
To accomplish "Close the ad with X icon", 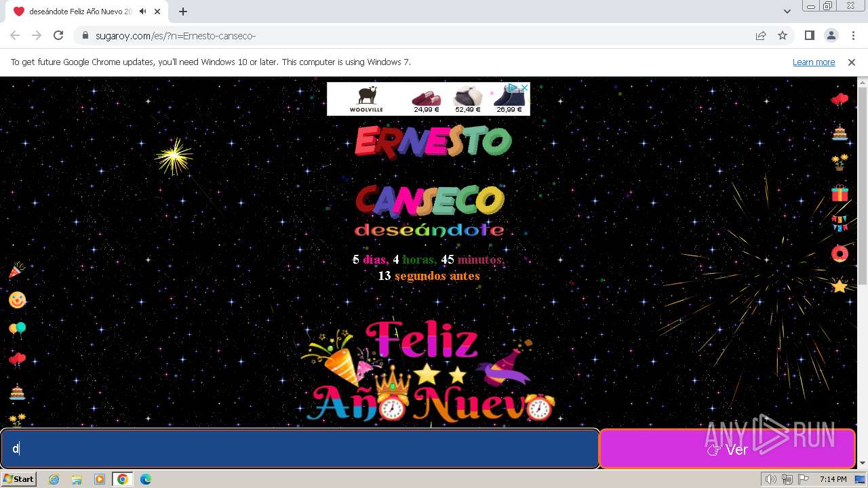I will pos(524,87).
